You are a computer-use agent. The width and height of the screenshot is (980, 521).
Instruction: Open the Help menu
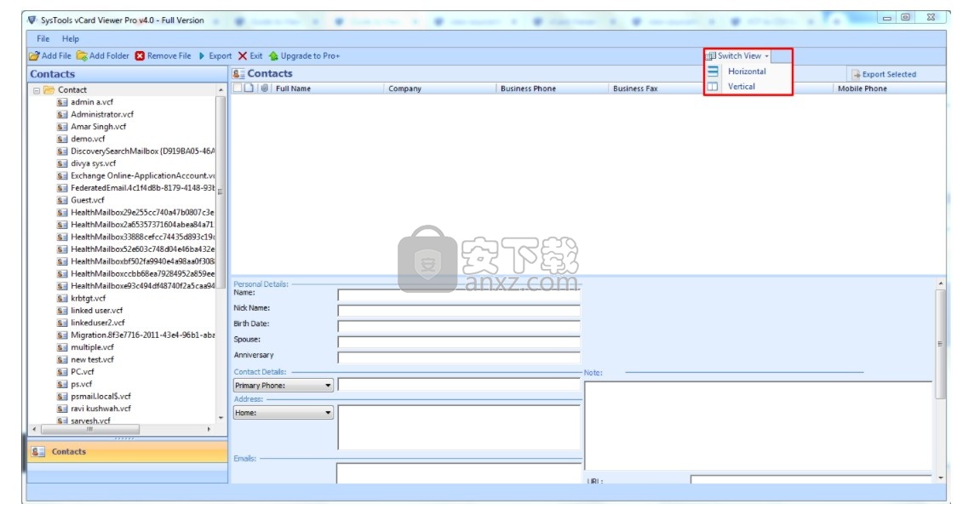click(x=71, y=38)
